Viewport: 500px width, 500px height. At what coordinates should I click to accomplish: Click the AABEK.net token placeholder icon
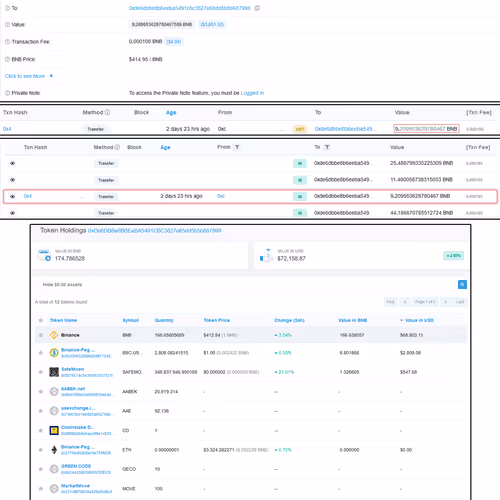(x=54, y=392)
